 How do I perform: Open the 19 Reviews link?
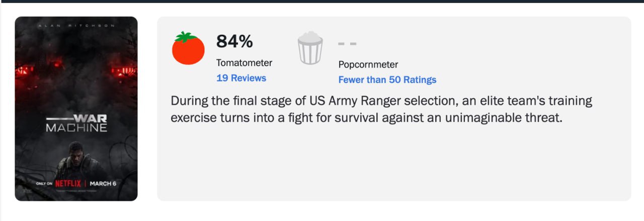click(241, 78)
